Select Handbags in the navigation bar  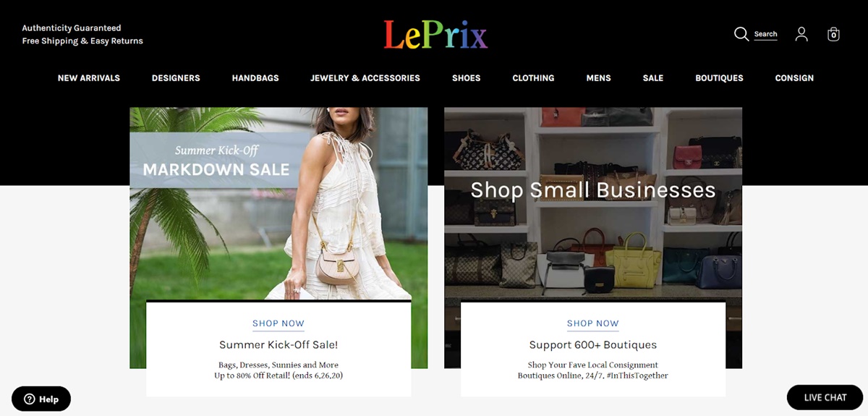255,78
